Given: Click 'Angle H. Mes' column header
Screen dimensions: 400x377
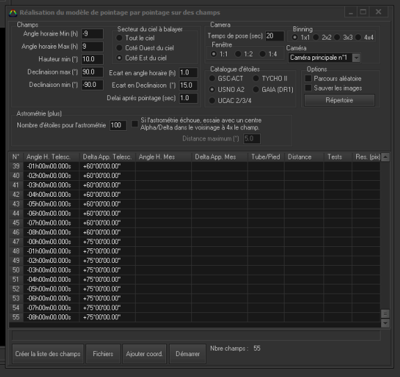Looking at the screenshot, I should pos(164,157).
